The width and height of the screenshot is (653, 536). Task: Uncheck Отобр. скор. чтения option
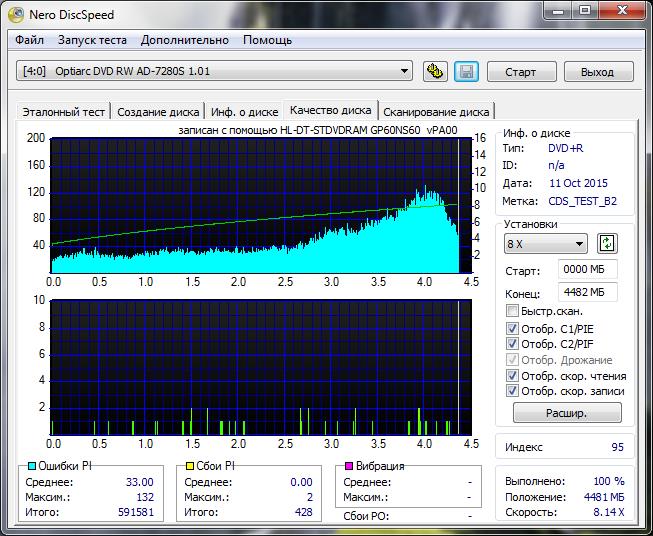coord(513,376)
